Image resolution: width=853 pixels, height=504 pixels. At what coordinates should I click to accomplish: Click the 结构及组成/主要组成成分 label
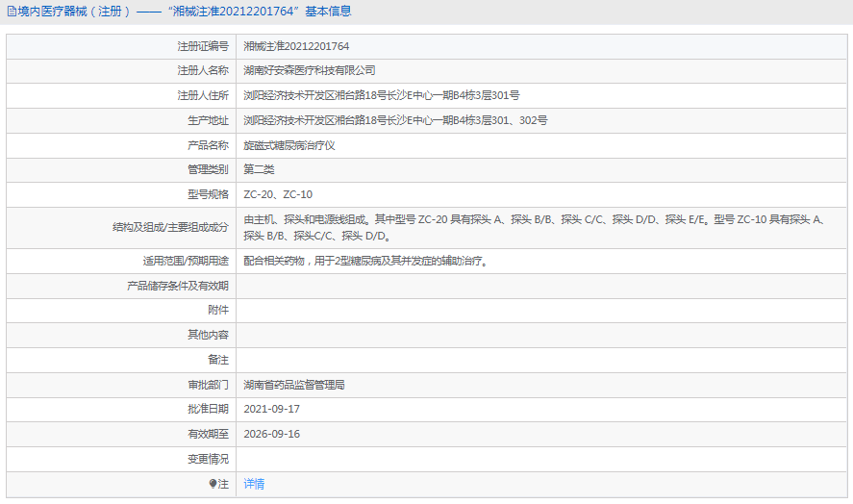(x=170, y=228)
